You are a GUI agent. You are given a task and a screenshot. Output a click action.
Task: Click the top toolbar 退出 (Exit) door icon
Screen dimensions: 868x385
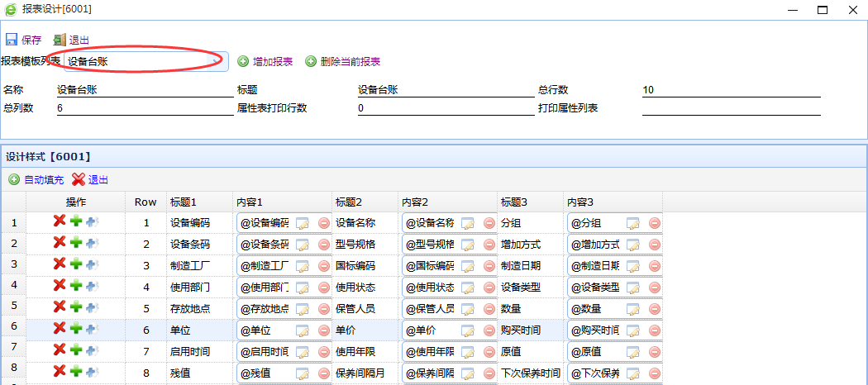pyautogui.click(x=59, y=40)
